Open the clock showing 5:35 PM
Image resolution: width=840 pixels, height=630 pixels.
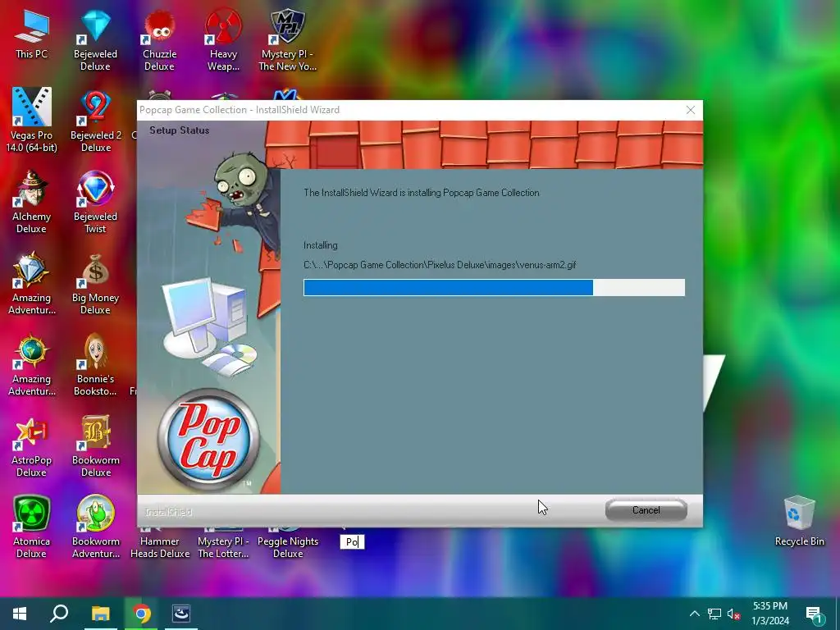pos(769,614)
